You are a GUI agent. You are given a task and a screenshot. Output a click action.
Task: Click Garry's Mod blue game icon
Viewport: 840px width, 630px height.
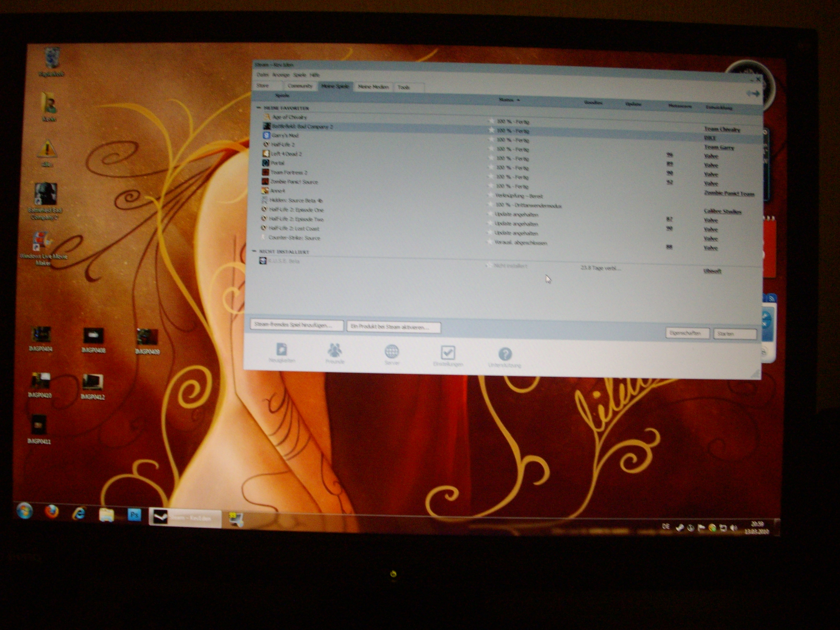point(267,135)
